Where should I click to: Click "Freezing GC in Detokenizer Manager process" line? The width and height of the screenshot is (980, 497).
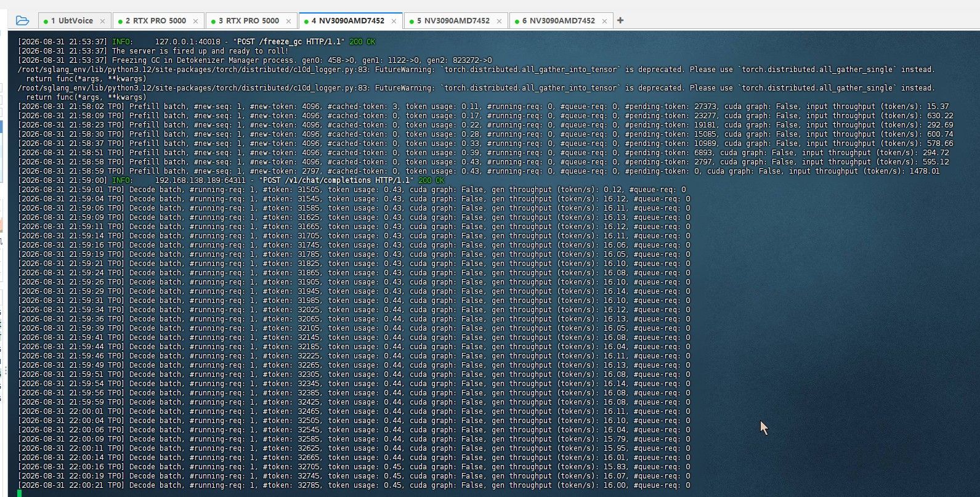[255, 60]
